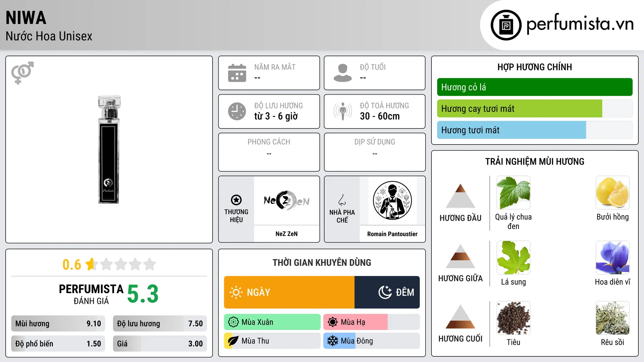Select the Rêu sồi note image
644x362 pixels.
pyautogui.click(x=613, y=318)
